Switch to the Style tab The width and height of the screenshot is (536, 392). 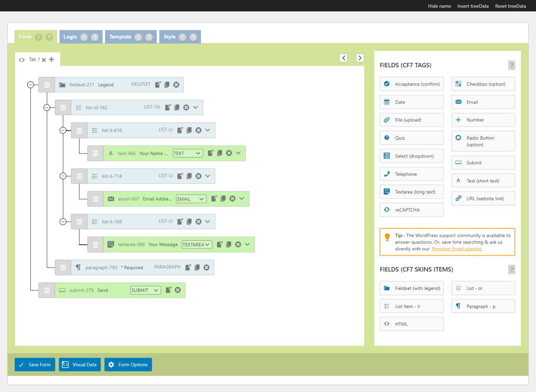(170, 37)
